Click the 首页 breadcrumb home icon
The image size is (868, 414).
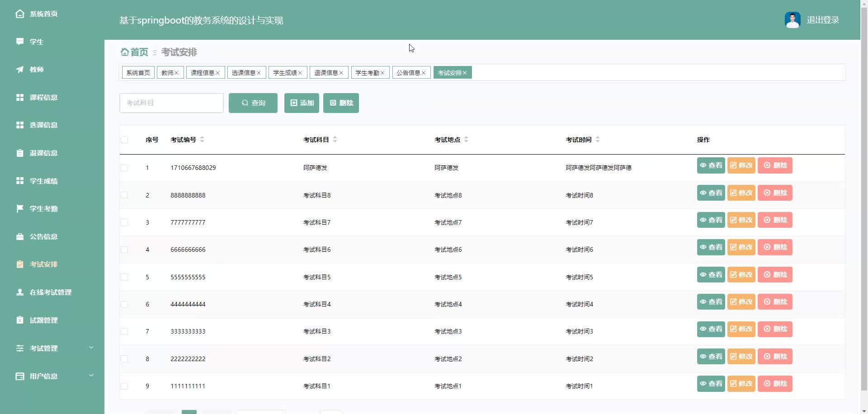(125, 52)
